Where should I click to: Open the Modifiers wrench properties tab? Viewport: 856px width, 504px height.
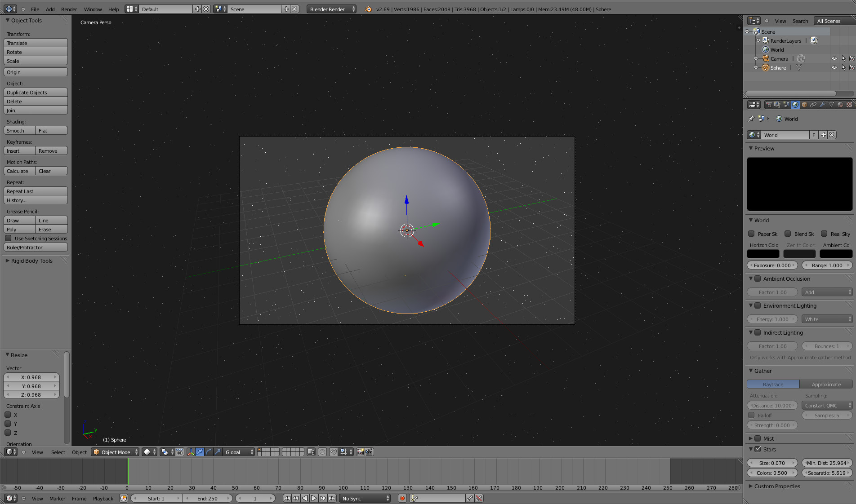822,105
